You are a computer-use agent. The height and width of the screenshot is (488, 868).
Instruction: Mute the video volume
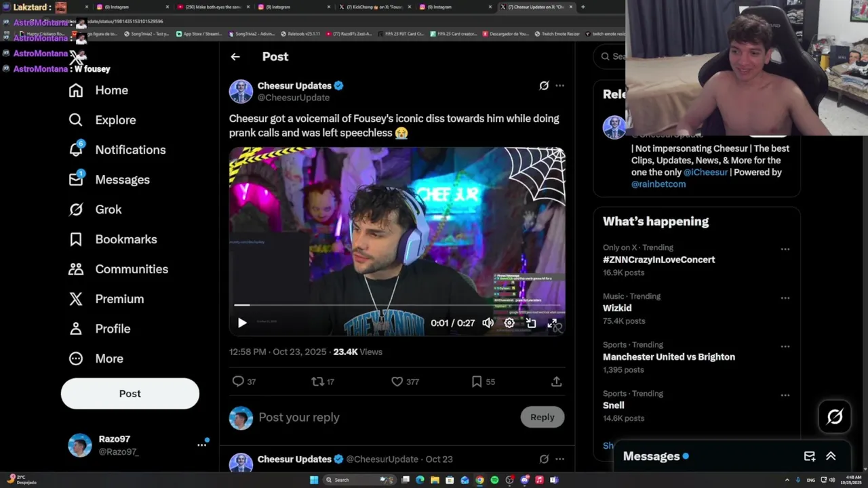pyautogui.click(x=488, y=323)
